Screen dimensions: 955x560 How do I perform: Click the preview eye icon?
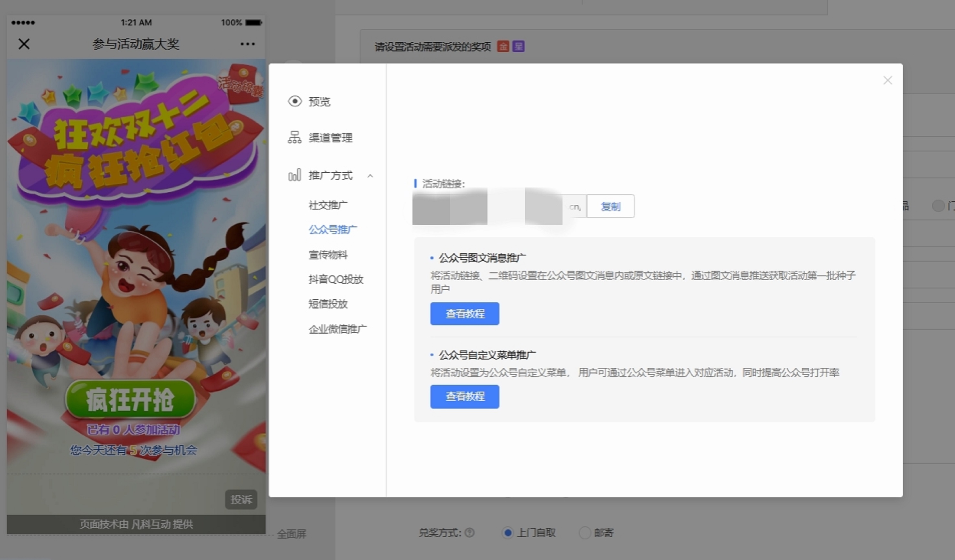295,102
